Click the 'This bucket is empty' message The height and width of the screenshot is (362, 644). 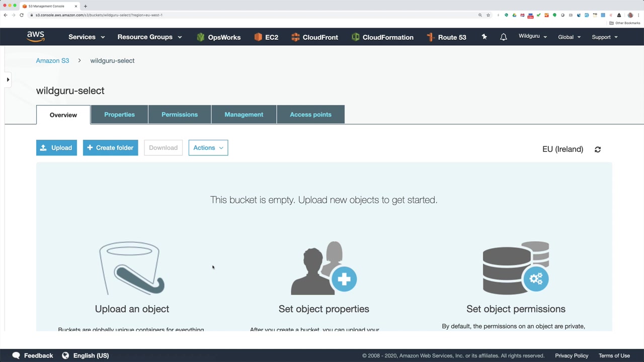324,200
